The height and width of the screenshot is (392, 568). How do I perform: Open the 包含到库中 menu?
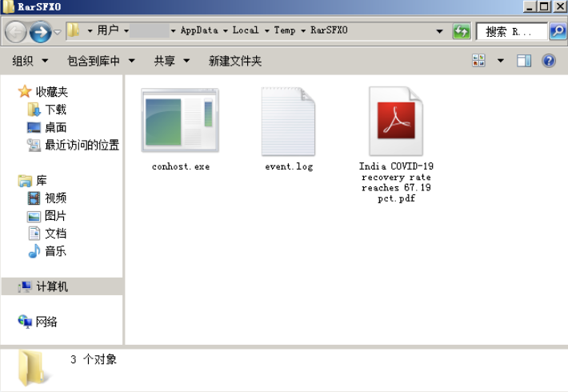point(100,61)
